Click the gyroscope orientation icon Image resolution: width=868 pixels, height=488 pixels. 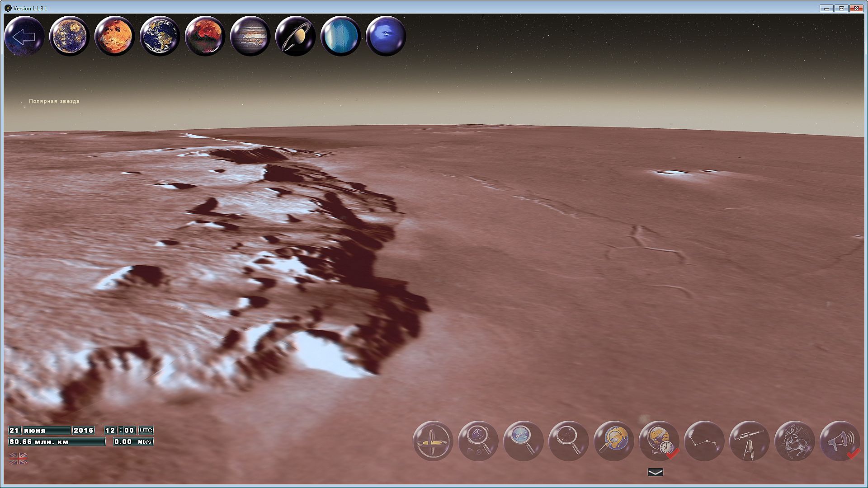coord(433,441)
